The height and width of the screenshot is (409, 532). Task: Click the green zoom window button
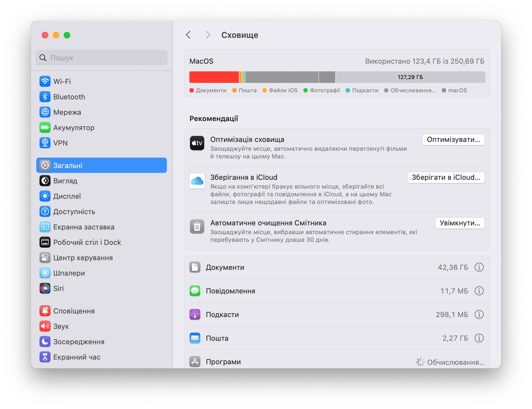coord(67,35)
